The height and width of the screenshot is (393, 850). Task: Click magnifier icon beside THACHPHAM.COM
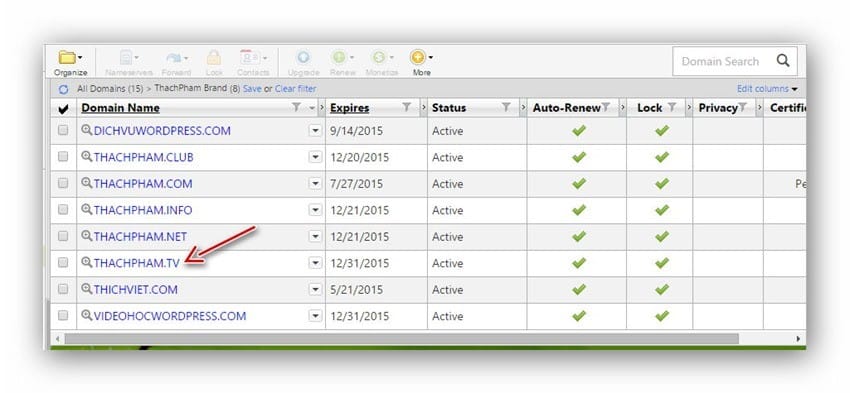coord(87,183)
